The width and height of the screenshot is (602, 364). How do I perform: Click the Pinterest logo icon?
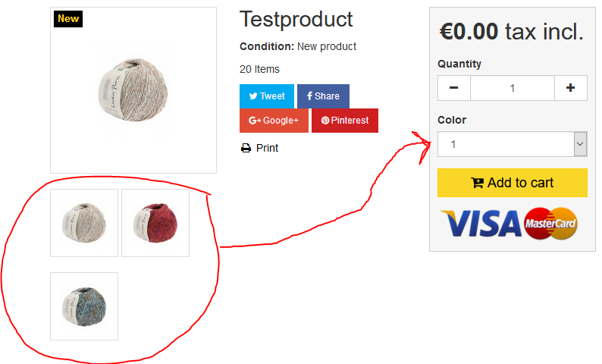click(325, 121)
